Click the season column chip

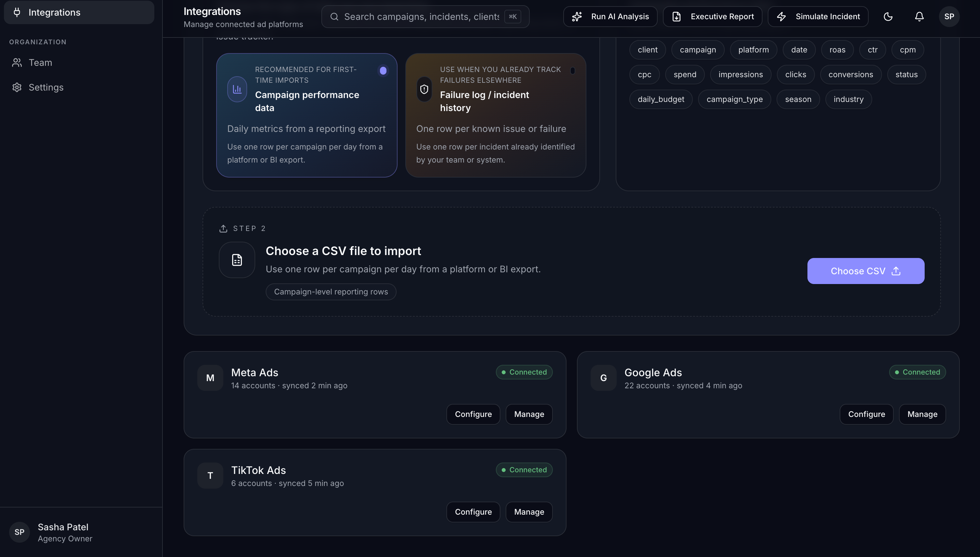798,99
